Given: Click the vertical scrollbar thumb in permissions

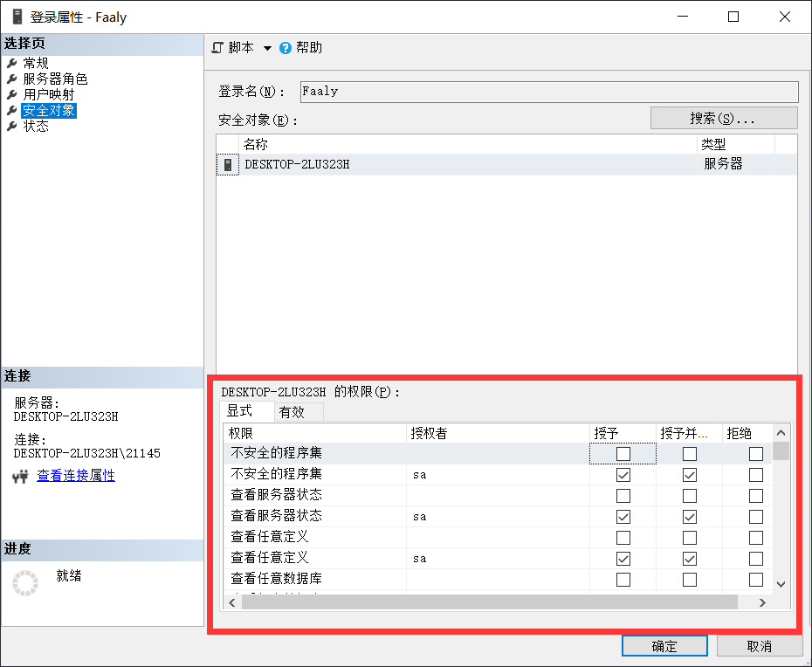Looking at the screenshot, I should (x=781, y=451).
